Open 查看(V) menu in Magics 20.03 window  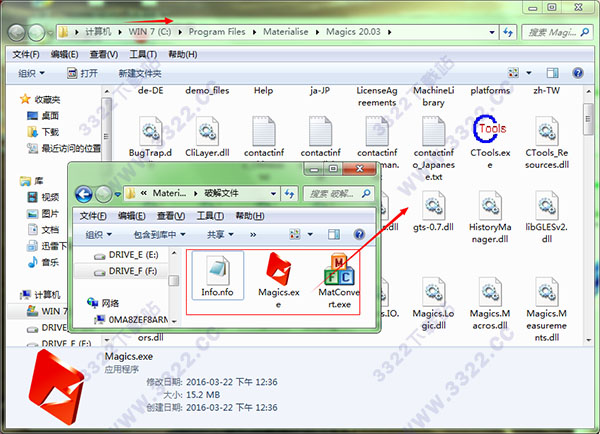pos(104,54)
